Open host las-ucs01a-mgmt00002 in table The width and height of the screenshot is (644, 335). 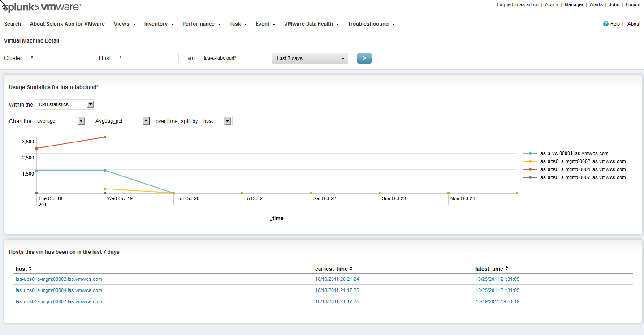59,279
